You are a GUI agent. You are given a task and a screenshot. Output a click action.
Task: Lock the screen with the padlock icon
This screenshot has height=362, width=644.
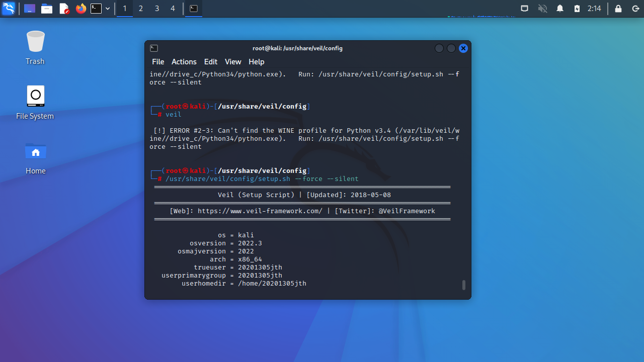coord(618,9)
